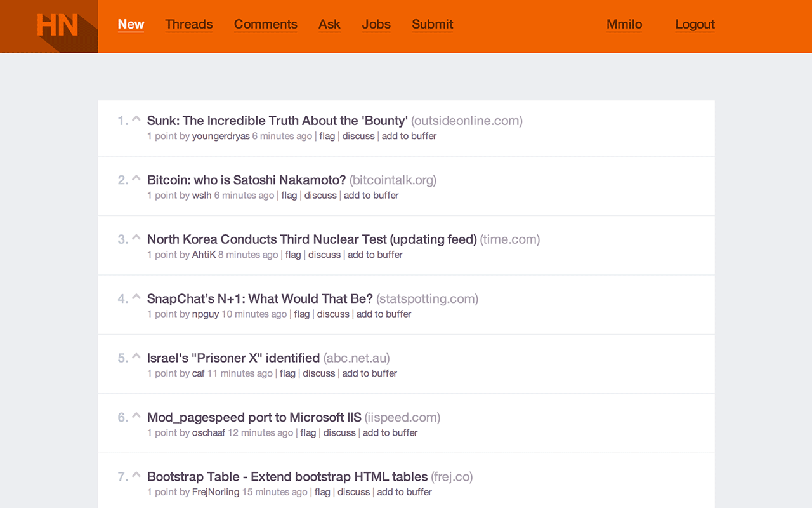Flag the Mod_pagespeed story
This screenshot has height=508, width=812.
pos(308,433)
